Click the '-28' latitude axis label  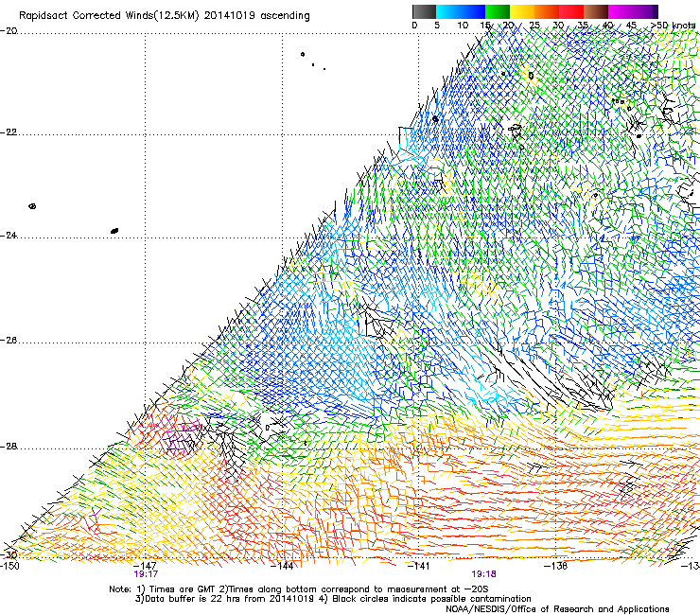(x=9, y=447)
